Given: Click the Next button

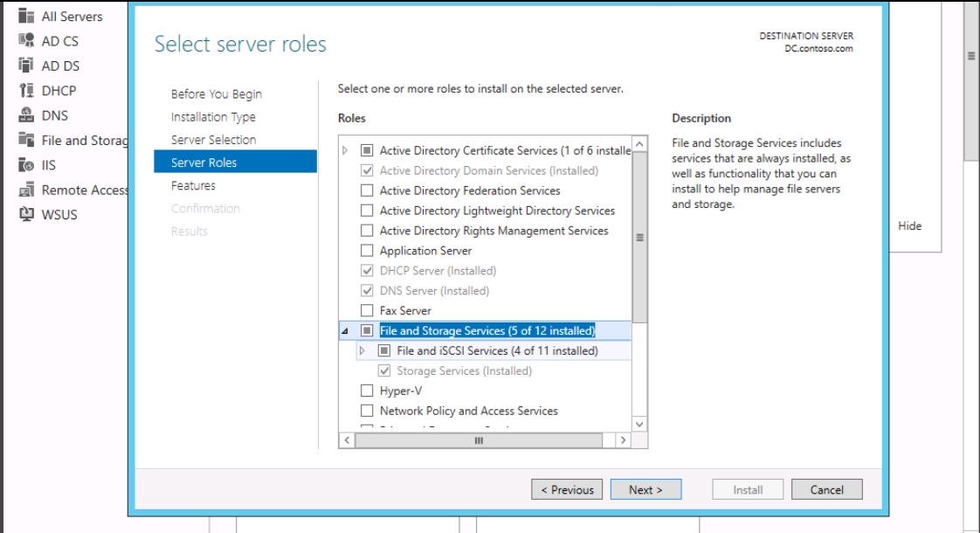Looking at the screenshot, I should tap(645, 489).
